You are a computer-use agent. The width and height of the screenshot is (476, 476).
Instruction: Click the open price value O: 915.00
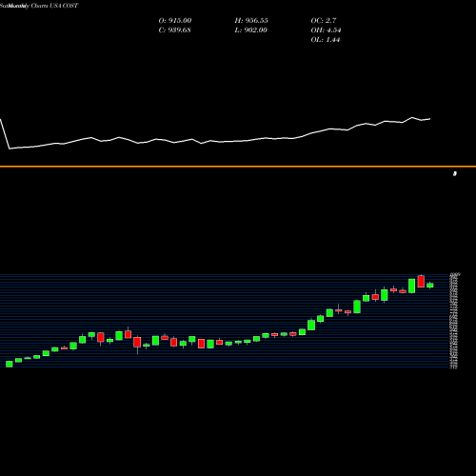point(175,20)
